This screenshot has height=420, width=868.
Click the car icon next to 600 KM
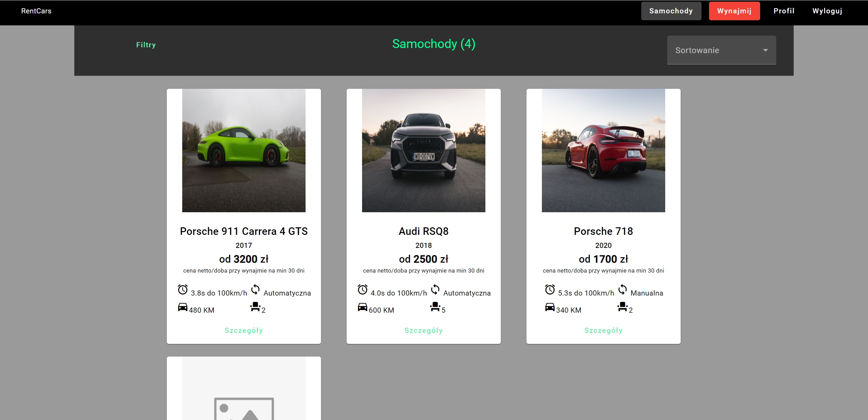click(362, 307)
